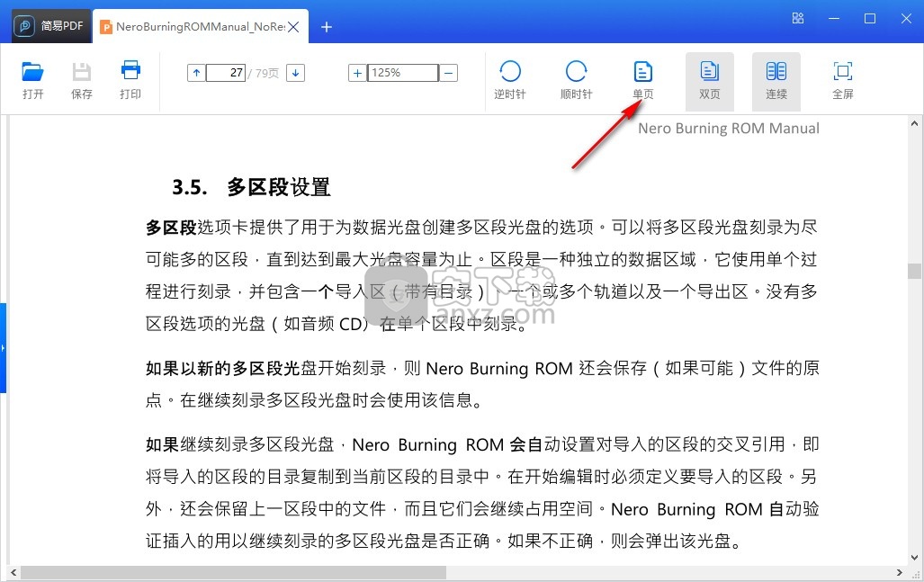Click the total page count 79页

click(267, 73)
